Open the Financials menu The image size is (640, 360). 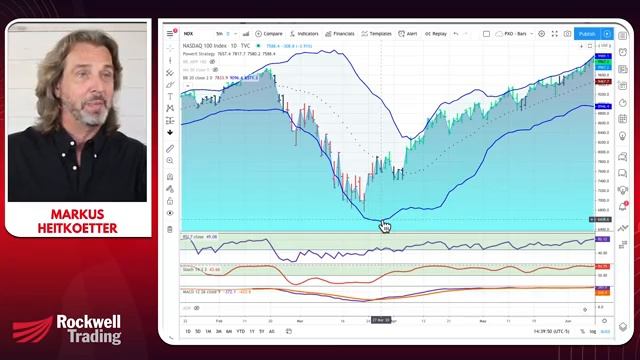(340, 33)
